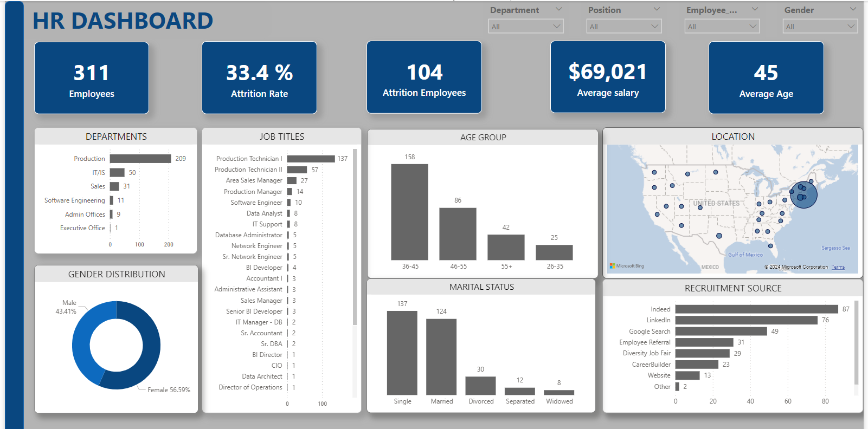
Task: Open the Department slicer dropdown box
Action: [x=525, y=26]
